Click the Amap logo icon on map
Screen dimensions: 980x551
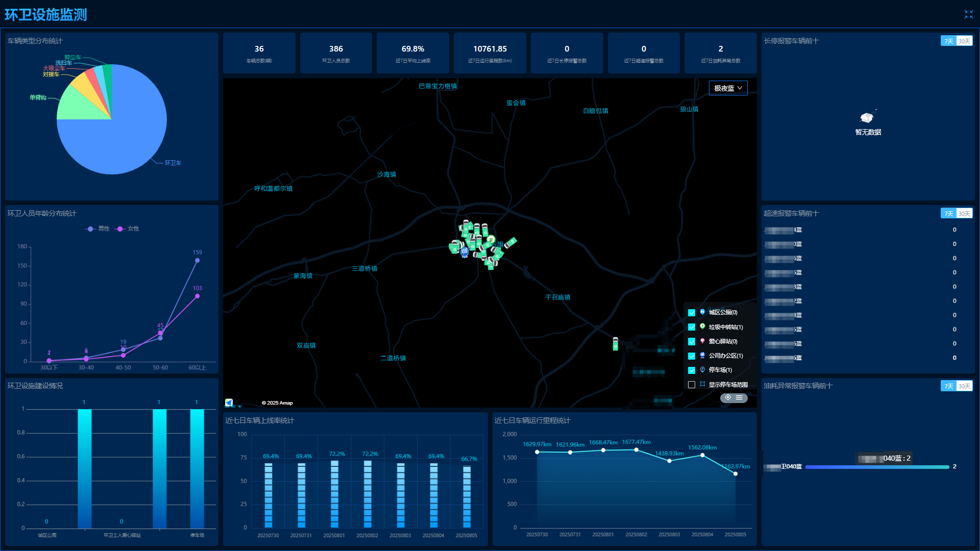pos(229,403)
